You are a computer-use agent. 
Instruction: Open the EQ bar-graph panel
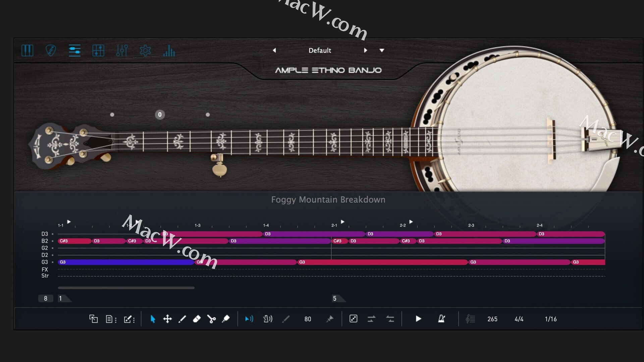pyautogui.click(x=169, y=51)
